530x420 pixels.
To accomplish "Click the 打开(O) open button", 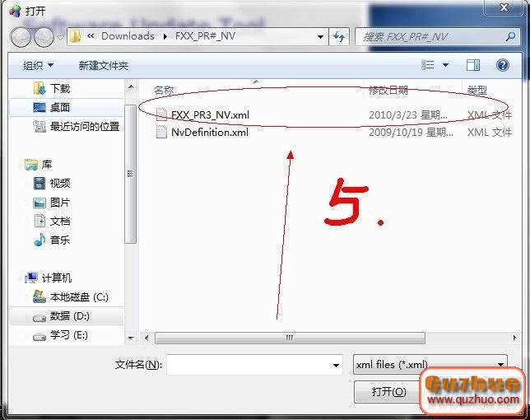I will (388, 392).
